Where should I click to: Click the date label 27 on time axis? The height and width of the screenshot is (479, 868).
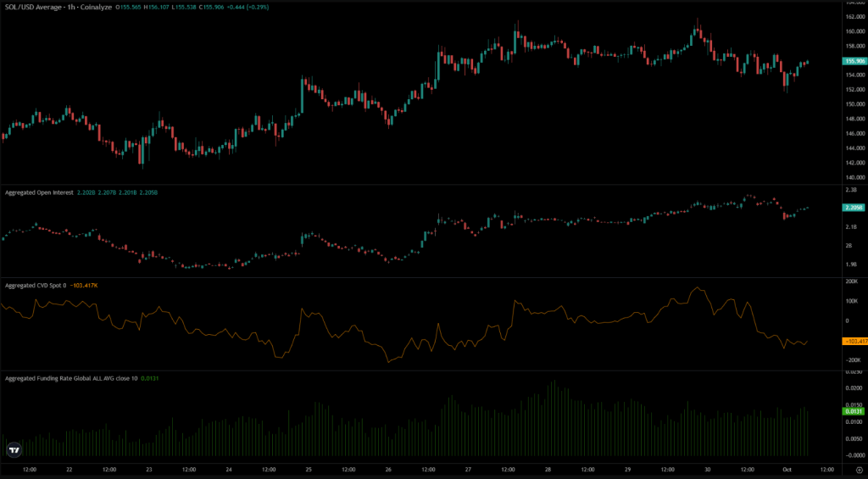[468, 470]
